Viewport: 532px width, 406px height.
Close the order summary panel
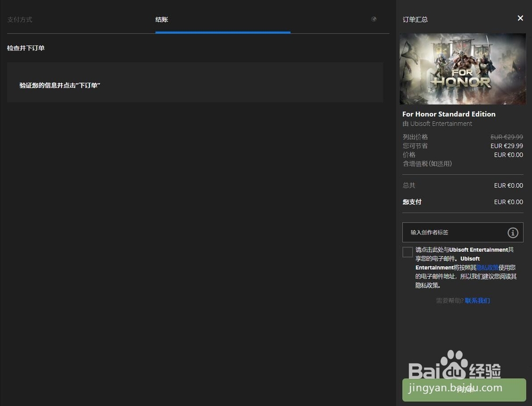[520, 18]
